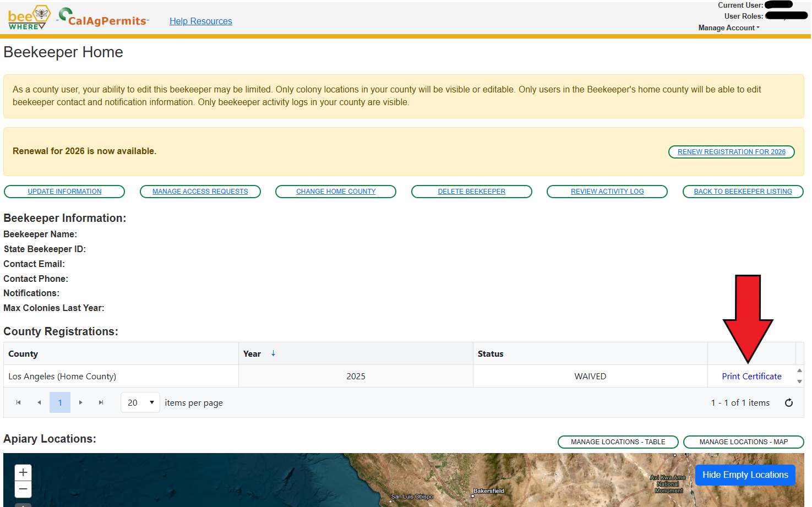
Task: Jump to the first page of registrations
Action: pos(18,402)
